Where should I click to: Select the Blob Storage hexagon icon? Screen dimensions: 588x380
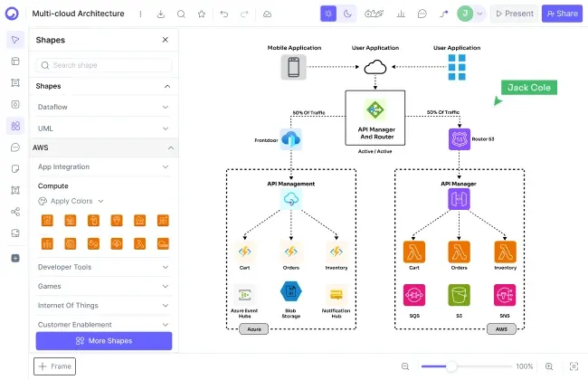pos(291,291)
